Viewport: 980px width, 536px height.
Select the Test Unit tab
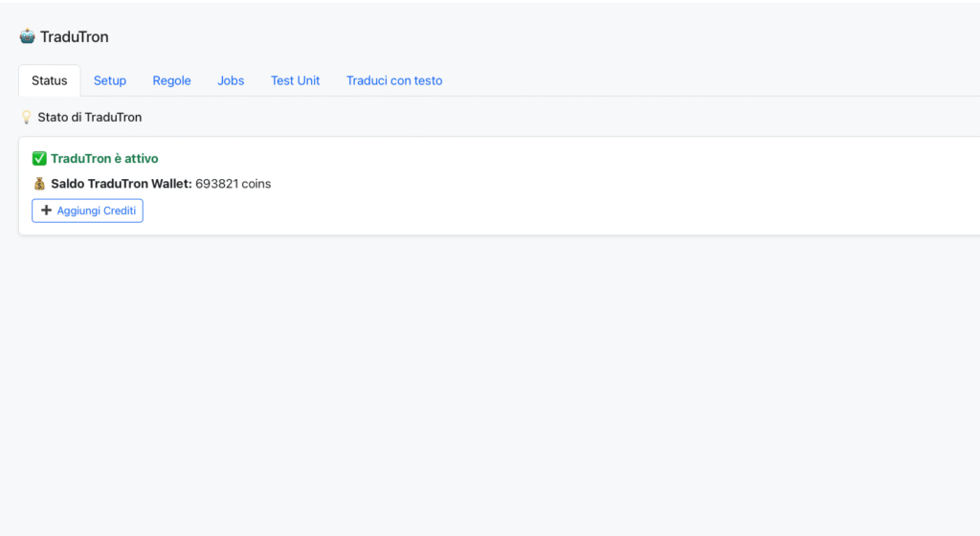click(x=295, y=80)
